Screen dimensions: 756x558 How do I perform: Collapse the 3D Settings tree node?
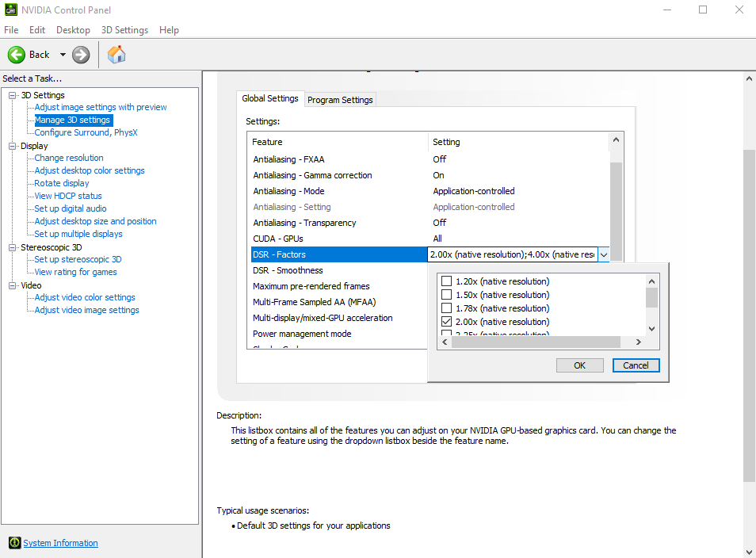13,95
